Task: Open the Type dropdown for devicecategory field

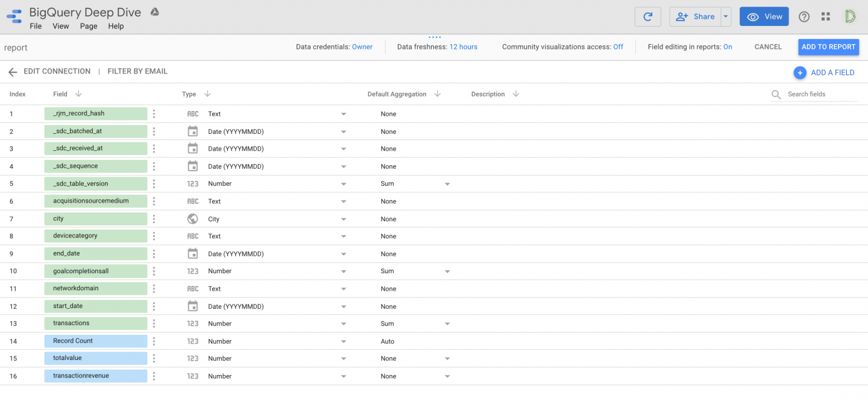Action: 343,236
